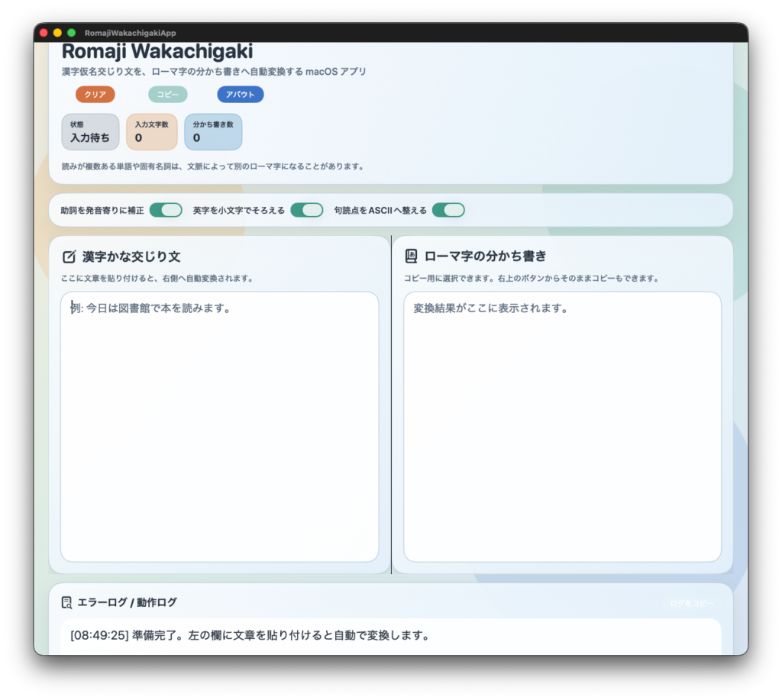Select the 分かち書き数 counter tile
The width and height of the screenshot is (782, 700).
click(212, 132)
